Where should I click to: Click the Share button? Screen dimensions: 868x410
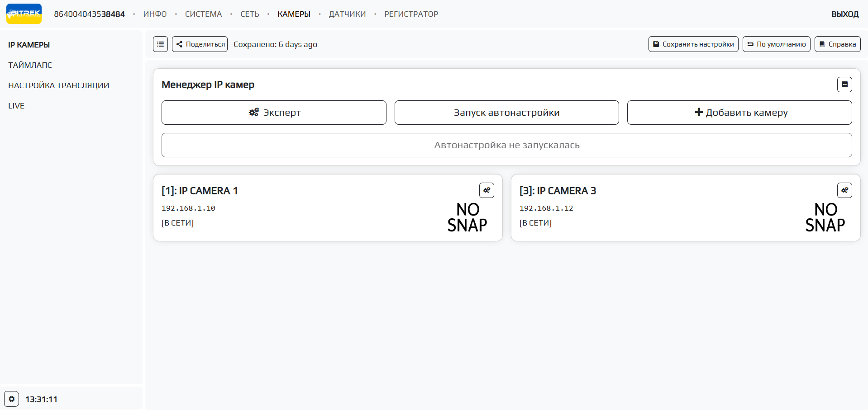[200, 44]
